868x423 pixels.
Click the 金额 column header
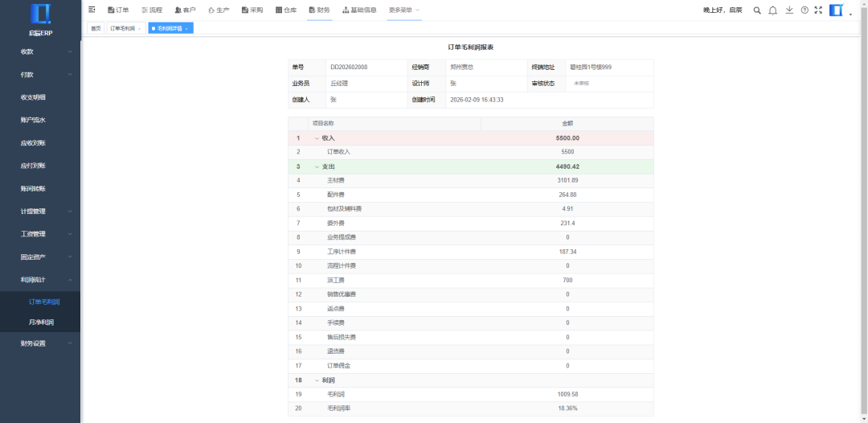click(x=567, y=124)
